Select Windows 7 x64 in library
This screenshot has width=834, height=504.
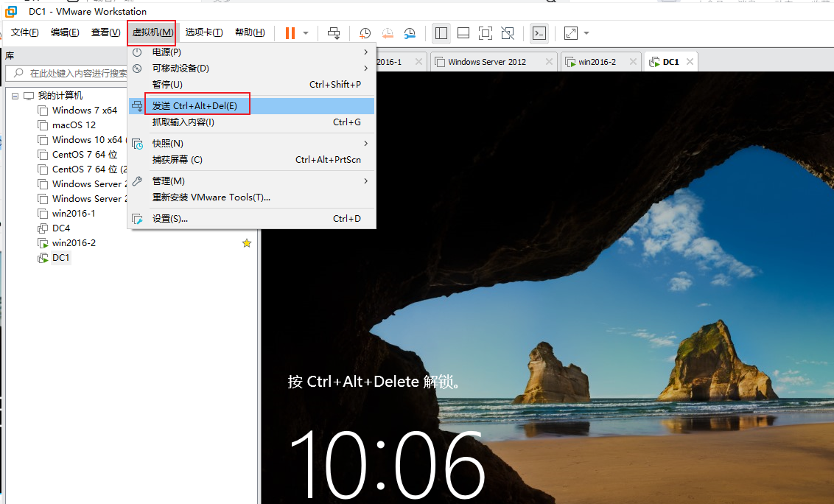tap(85, 111)
